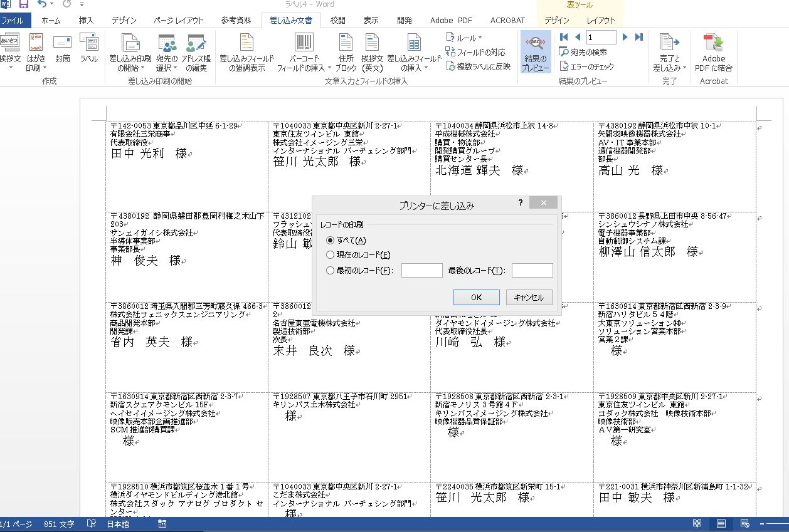The width and height of the screenshot is (789, 532).
Task: Click the 最後のレコード input field
Action: pos(532,270)
